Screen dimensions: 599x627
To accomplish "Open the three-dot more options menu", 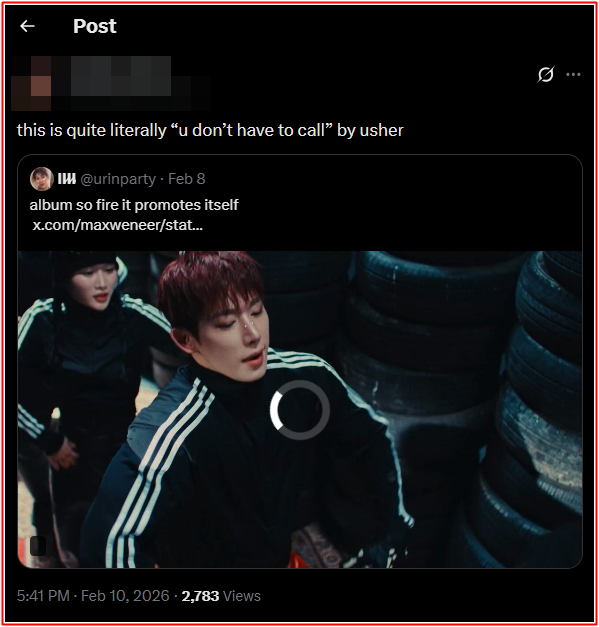I will coord(573,74).
